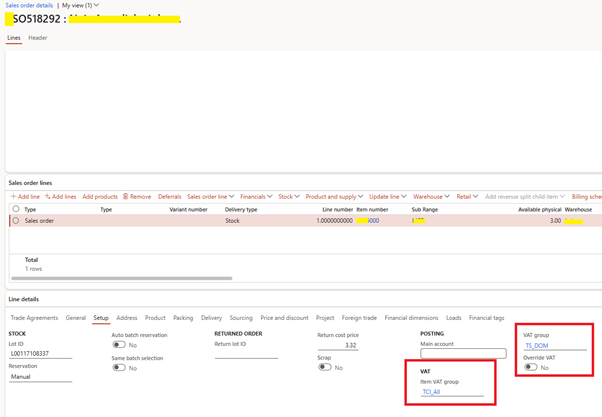Open Financial dimensions tab
This screenshot has width=602, height=417.
point(412,318)
